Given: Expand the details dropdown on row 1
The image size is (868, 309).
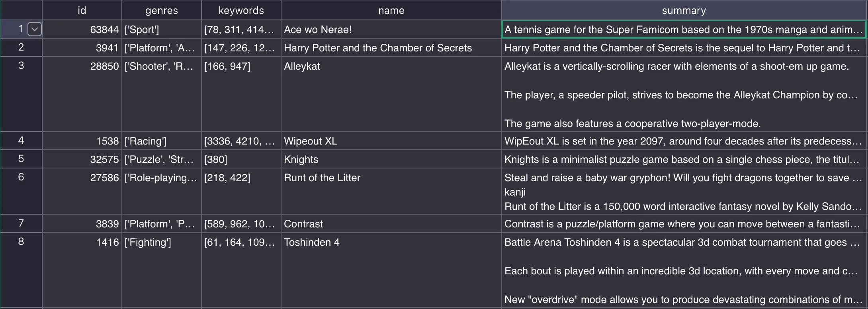Looking at the screenshot, I should [34, 29].
